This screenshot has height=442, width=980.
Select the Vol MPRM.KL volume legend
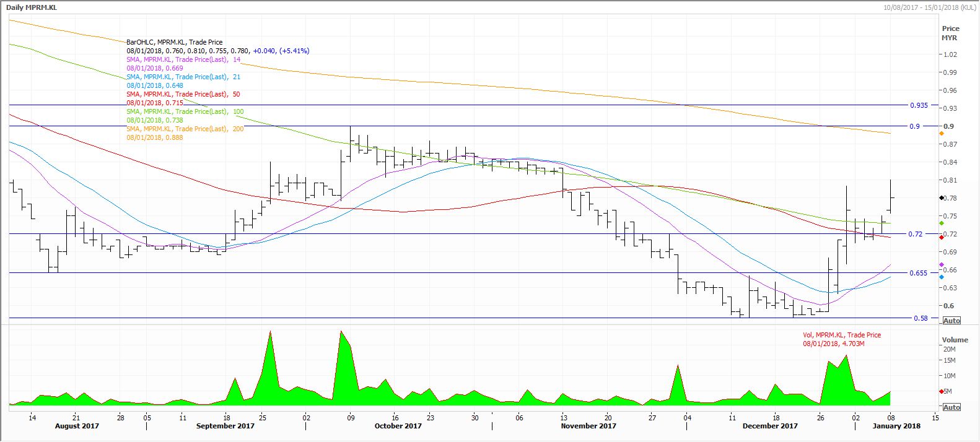point(842,335)
